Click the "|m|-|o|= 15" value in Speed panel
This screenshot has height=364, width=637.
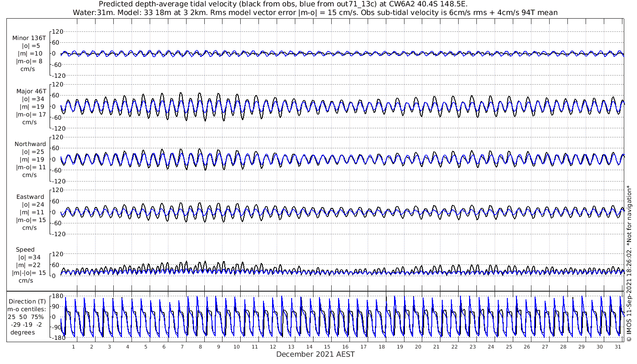(x=29, y=273)
